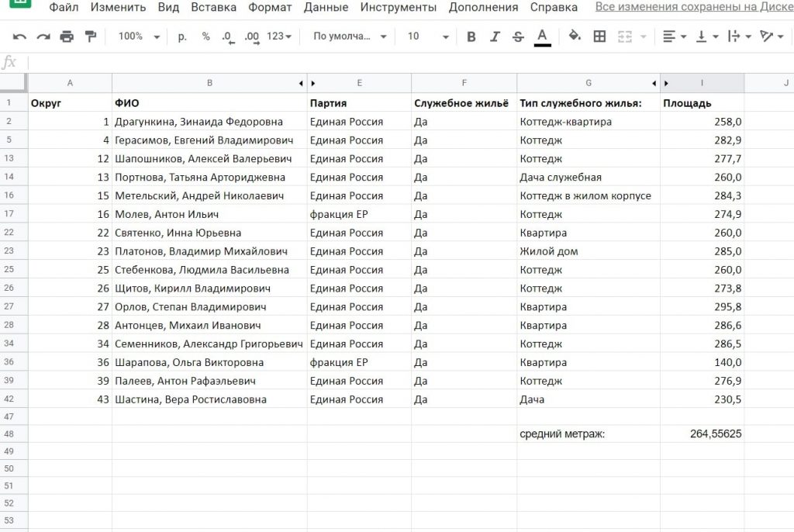Viewport: 794px width, 532px height.
Task: Select column A header
Action: click(70, 83)
